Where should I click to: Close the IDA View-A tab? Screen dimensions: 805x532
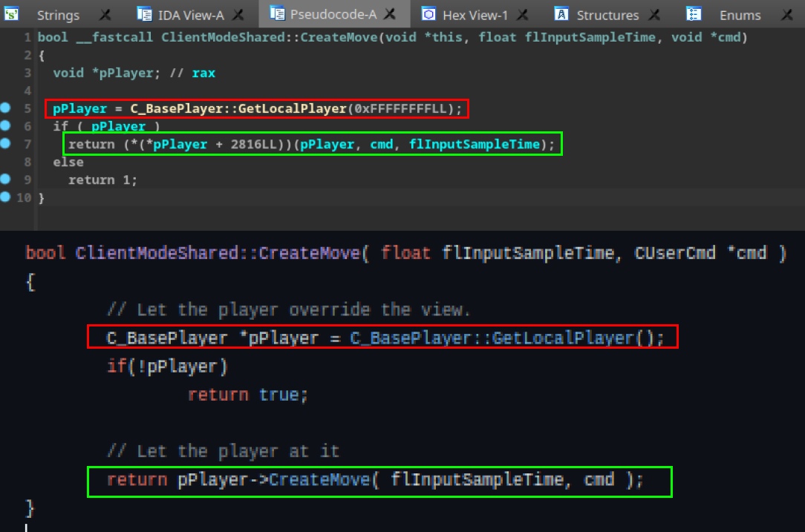(238, 15)
